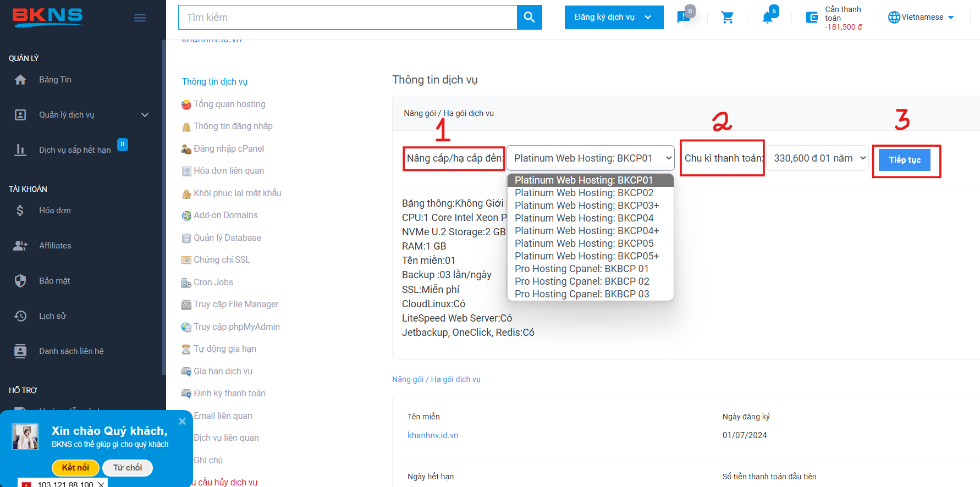This screenshot has width=980, height=487.
Task: Click the Đăng nhập cPanel icon
Action: pos(186,149)
